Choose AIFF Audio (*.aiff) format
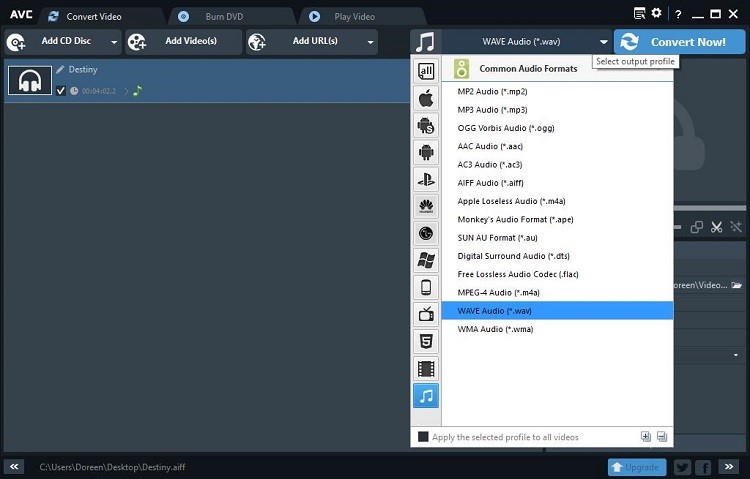The width and height of the screenshot is (750, 479). coord(557,183)
